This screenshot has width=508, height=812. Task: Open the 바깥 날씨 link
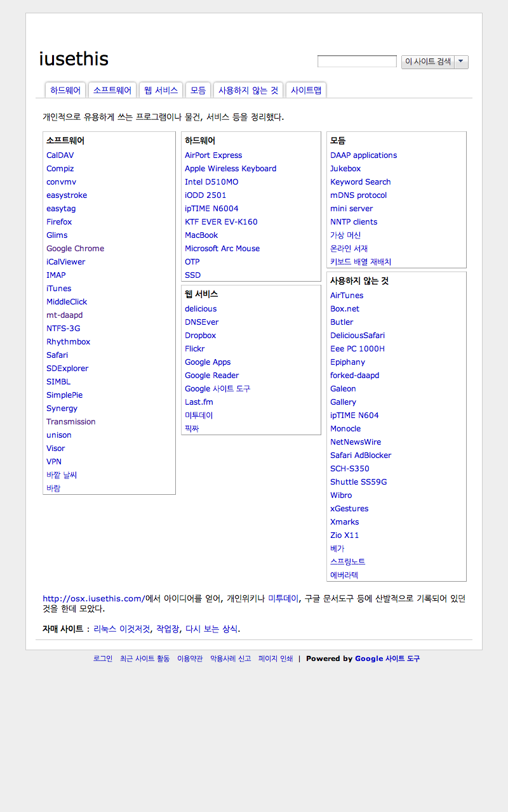point(62,475)
